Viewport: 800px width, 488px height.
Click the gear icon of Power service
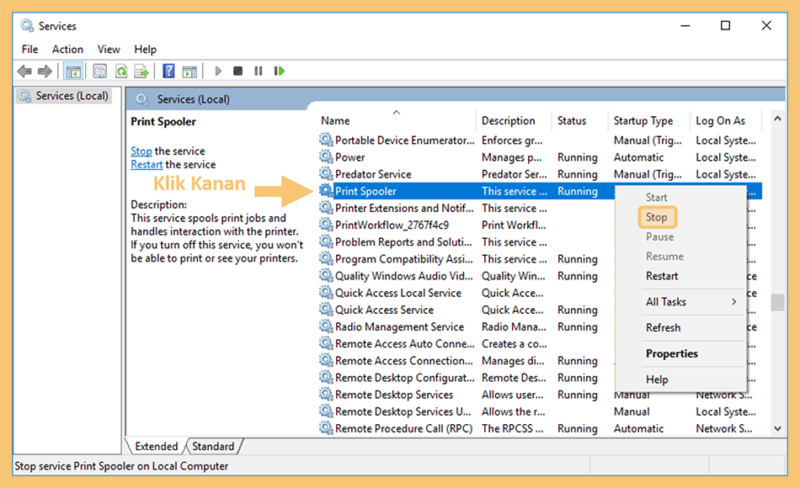click(x=326, y=156)
